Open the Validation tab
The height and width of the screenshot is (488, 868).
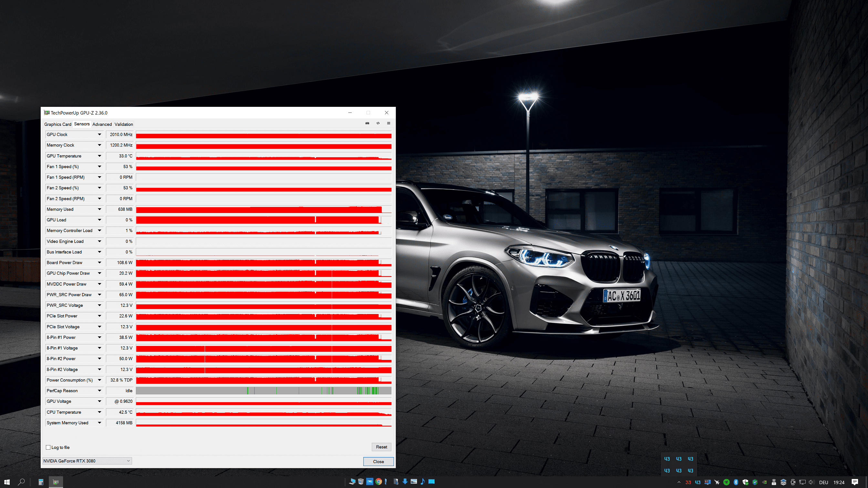124,124
